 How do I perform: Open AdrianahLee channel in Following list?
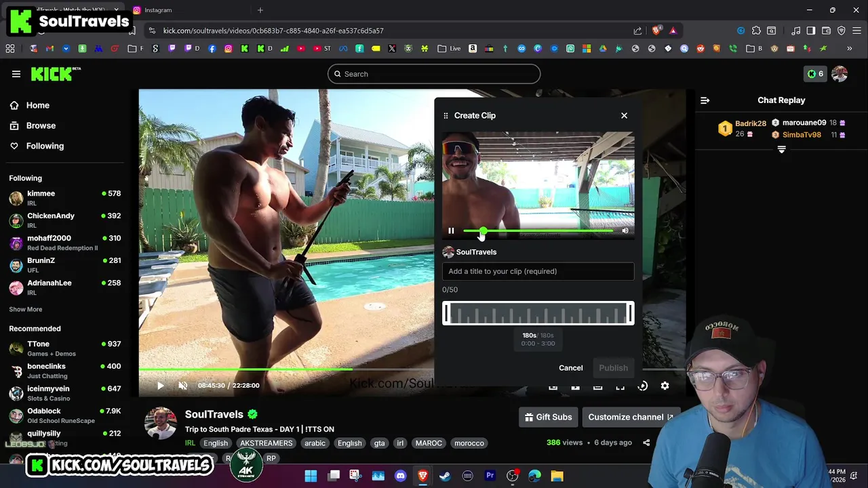pos(65,287)
